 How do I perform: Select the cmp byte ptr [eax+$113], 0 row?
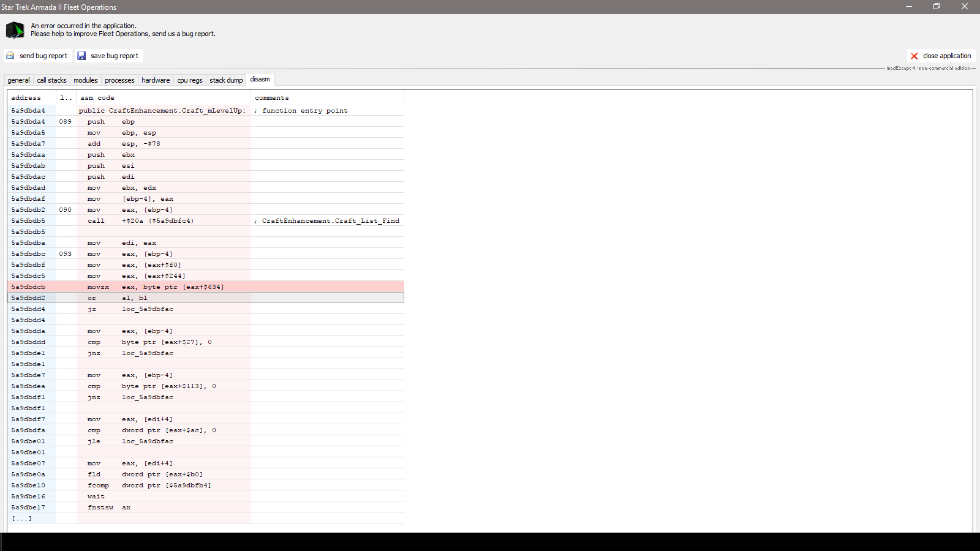[206, 386]
